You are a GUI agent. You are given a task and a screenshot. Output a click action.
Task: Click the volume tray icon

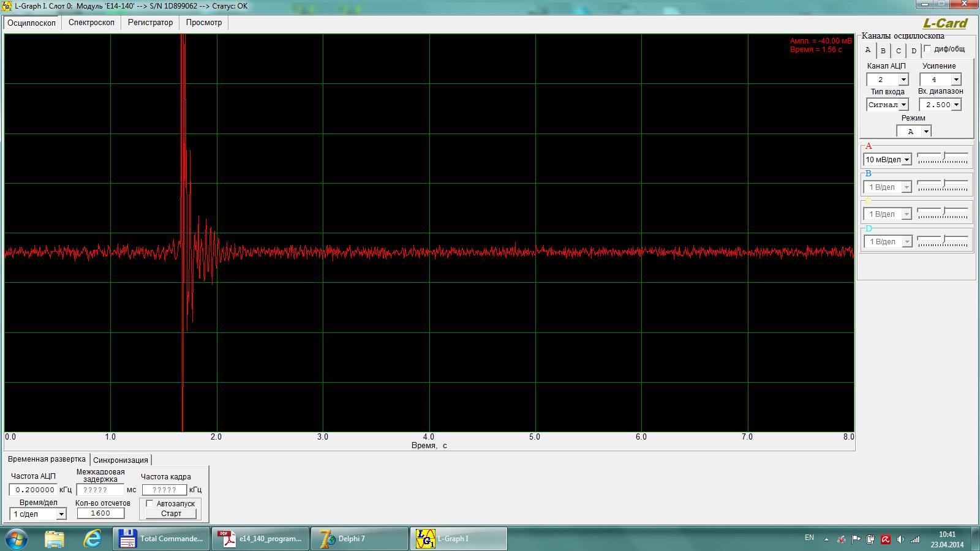point(900,539)
